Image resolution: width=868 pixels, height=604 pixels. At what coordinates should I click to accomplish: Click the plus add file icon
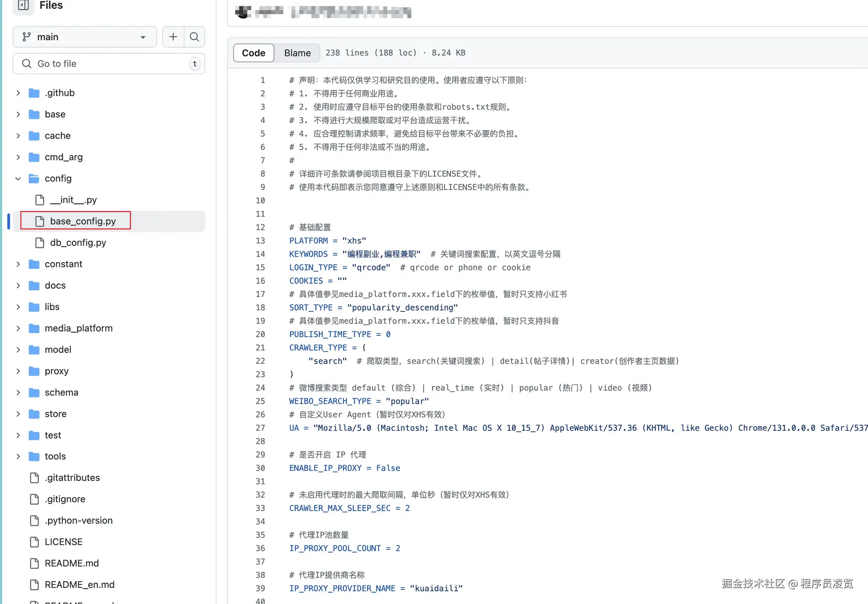click(x=173, y=37)
